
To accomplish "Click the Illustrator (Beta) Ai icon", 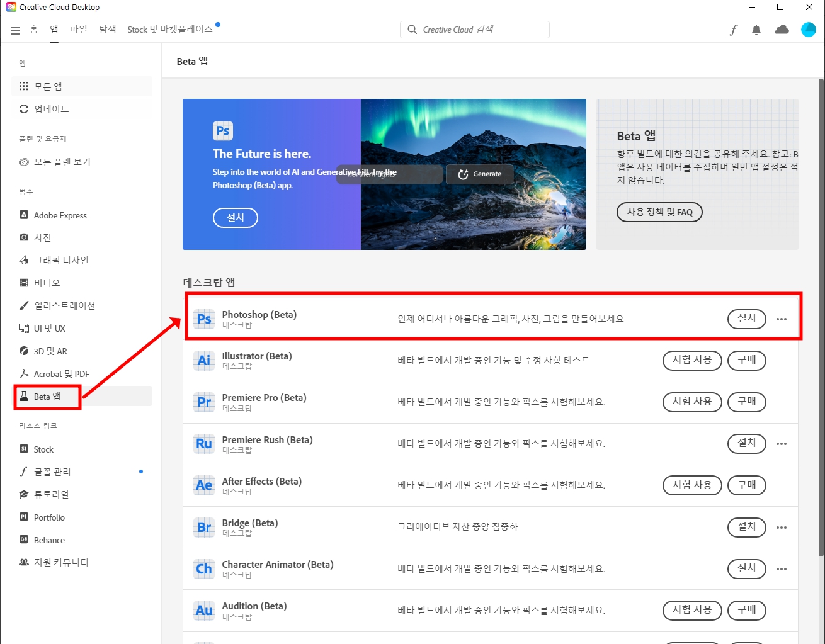I will [x=204, y=360].
